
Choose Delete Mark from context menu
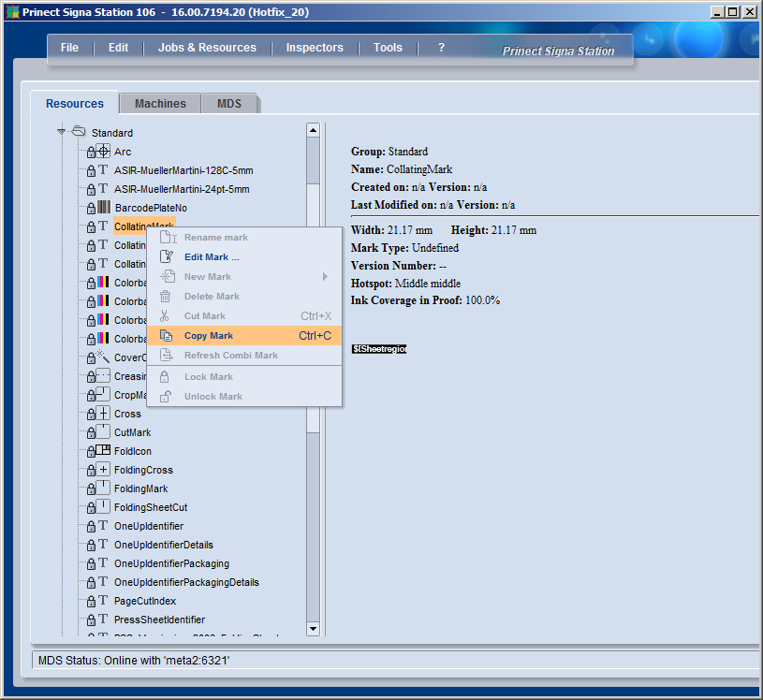pyautogui.click(x=243, y=297)
